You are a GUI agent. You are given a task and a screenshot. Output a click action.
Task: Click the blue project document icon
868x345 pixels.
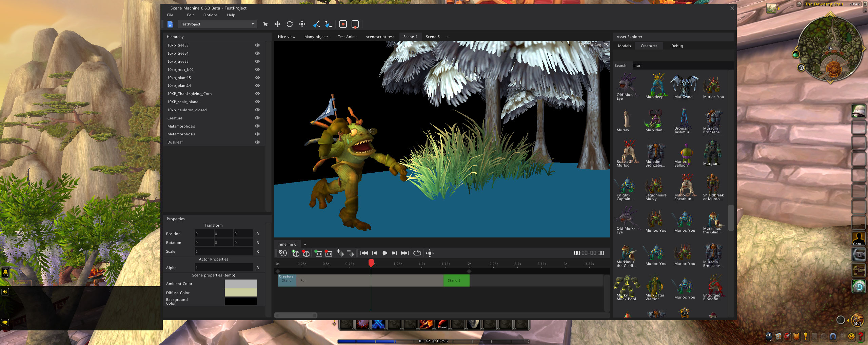[170, 24]
